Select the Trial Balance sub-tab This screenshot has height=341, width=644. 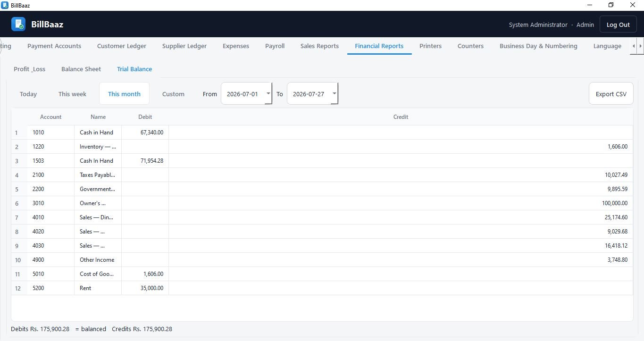134,69
